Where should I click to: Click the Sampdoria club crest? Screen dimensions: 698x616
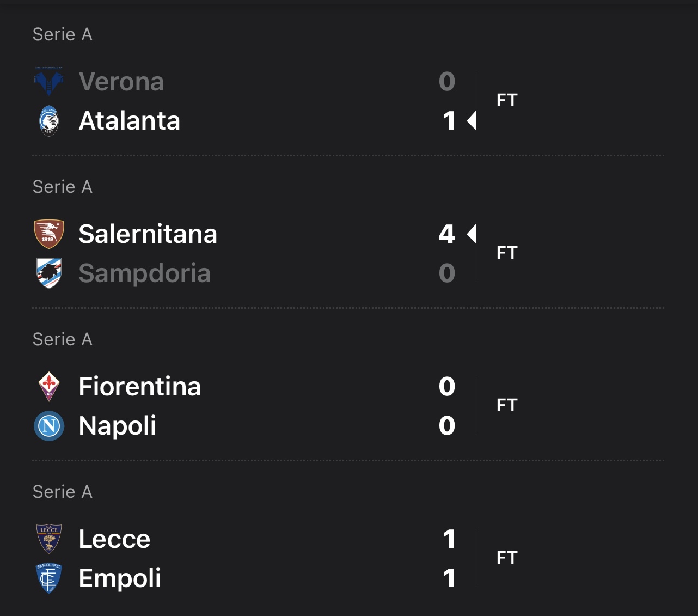click(49, 273)
